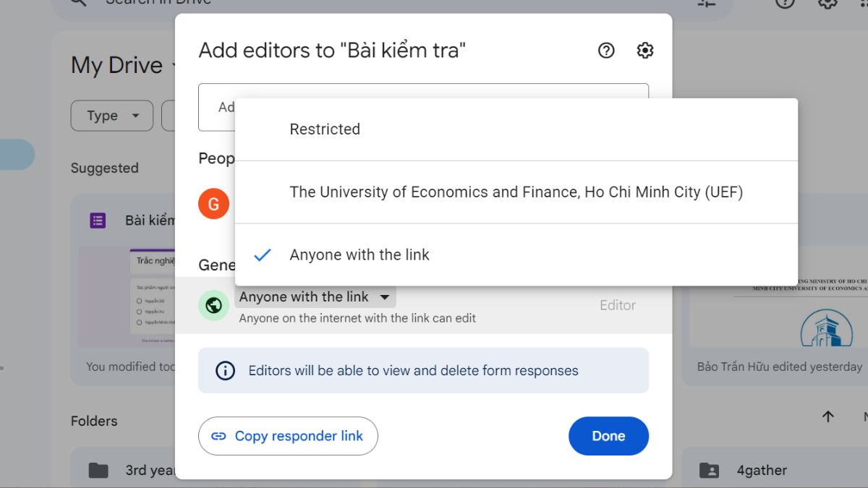Select The University of Economics and Finance option
The height and width of the screenshot is (488, 868).
point(516,192)
